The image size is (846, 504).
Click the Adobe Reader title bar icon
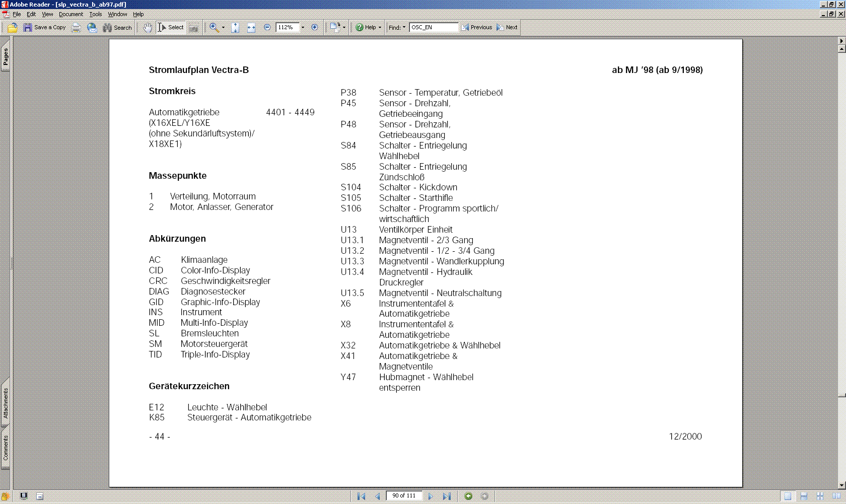(x=5, y=5)
